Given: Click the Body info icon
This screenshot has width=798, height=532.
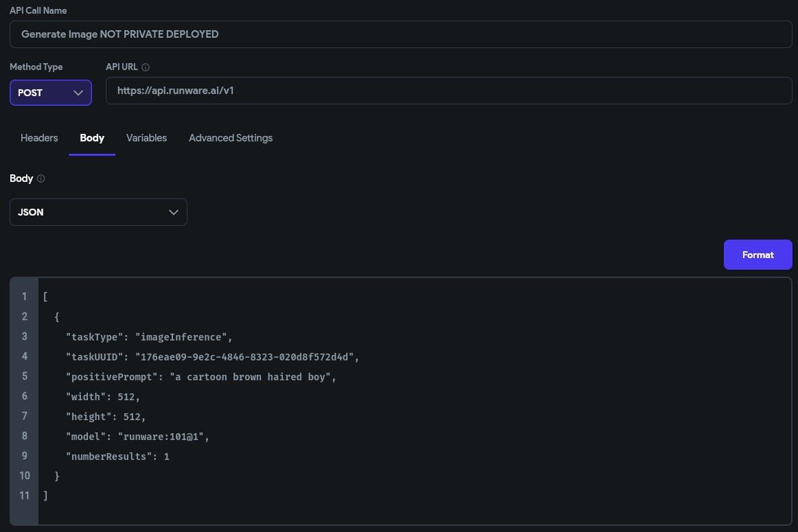Looking at the screenshot, I should coord(41,178).
